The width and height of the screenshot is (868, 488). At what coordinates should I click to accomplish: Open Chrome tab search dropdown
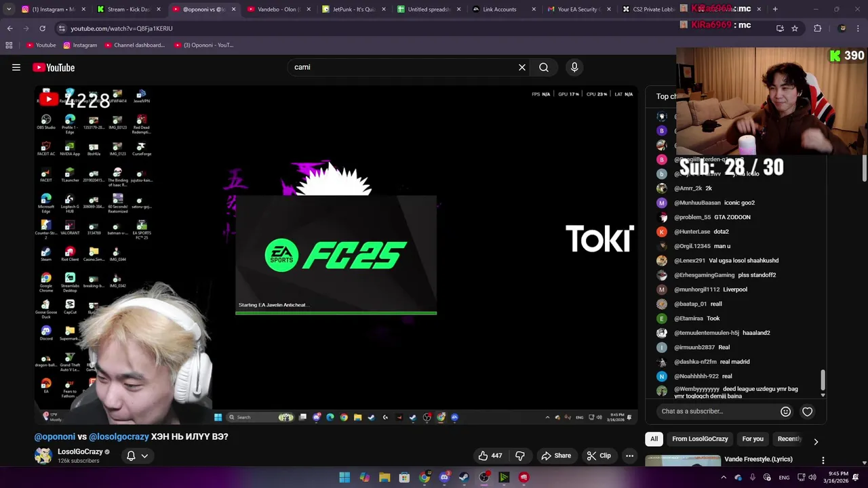(x=9, y=9)
